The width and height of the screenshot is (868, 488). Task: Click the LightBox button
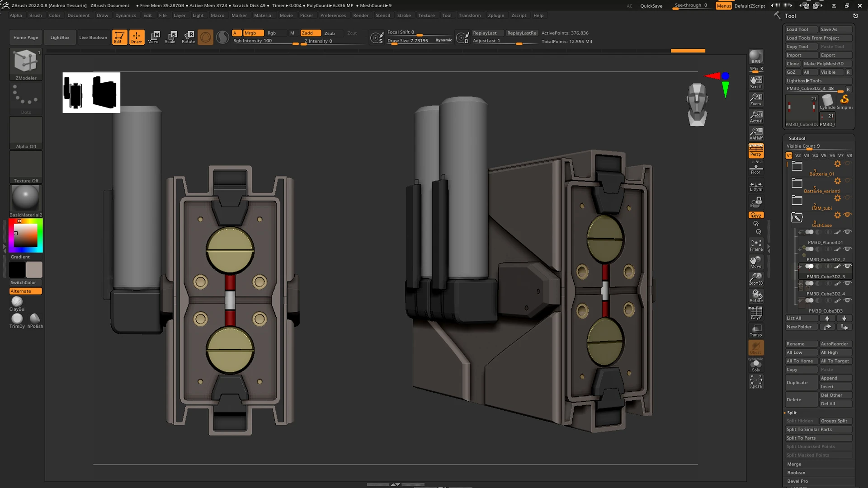[60, 38]
